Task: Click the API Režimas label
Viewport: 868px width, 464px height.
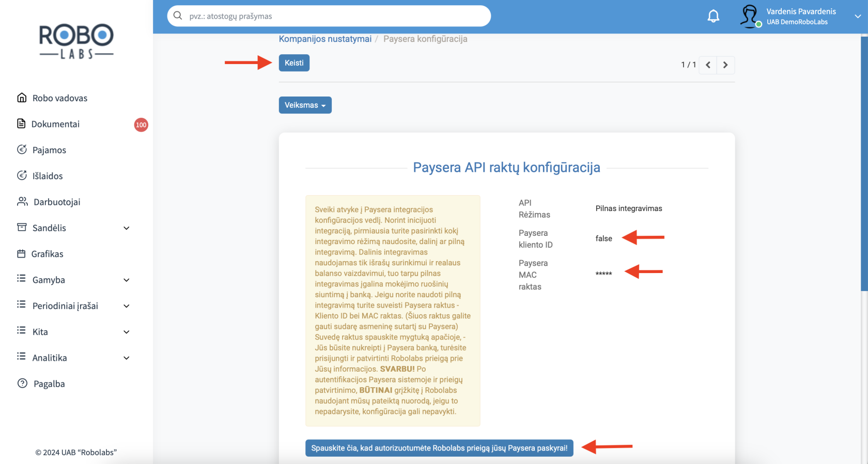Action: [534, 209]
